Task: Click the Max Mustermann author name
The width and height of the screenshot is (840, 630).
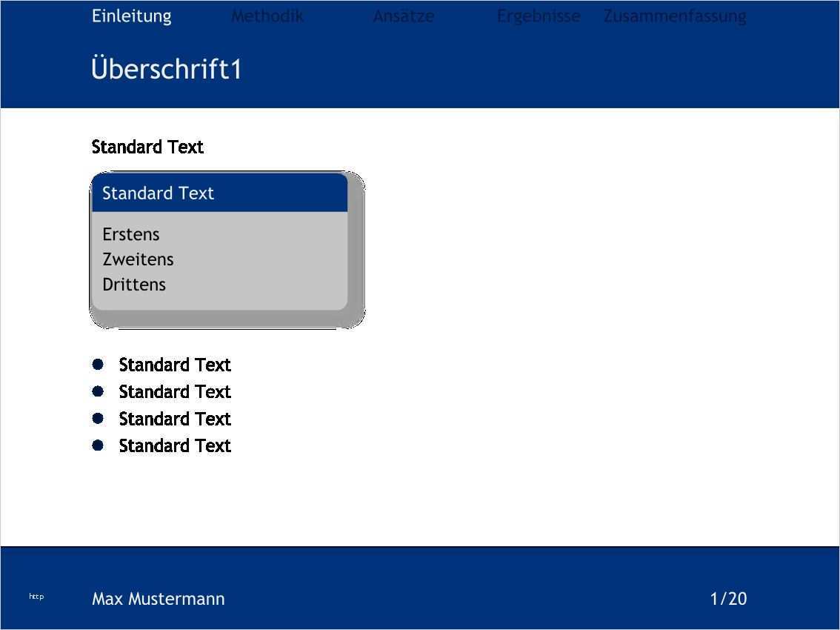Action: tap(158, 599)
